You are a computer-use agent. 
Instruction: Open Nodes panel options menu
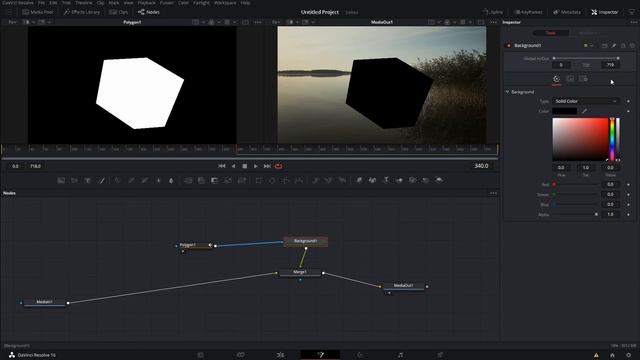(493, 193)
